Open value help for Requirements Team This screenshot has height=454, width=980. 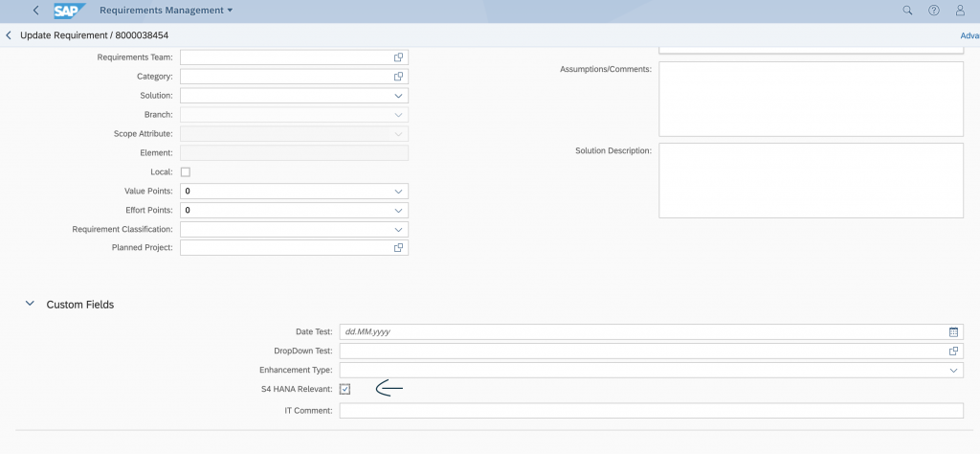(x=398, y=57)
